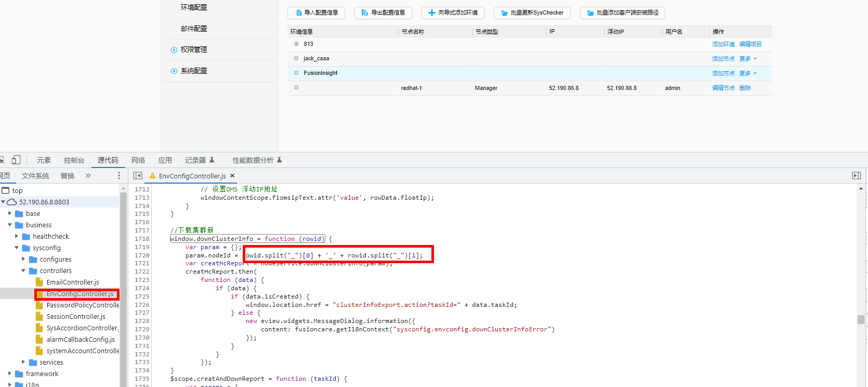This screenshot has width=868, height=387.
Task: Open 环境配置 in the sidebar
Action: [x=194, y=7]
